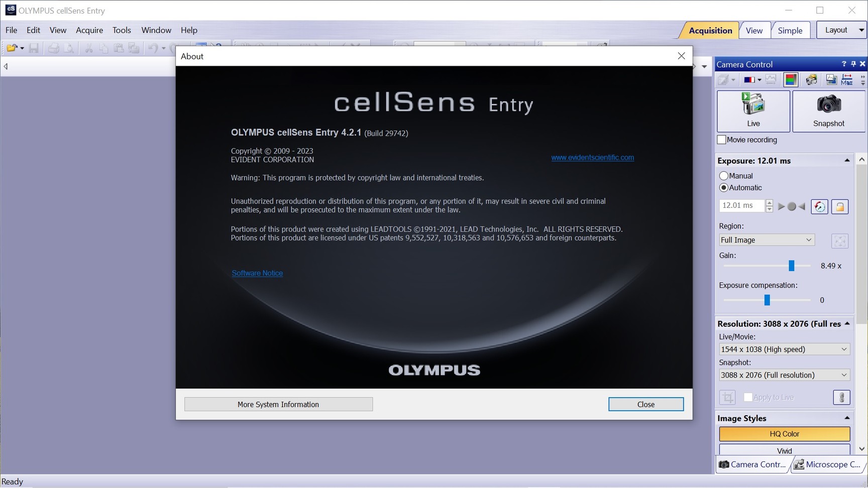Click the Max range icon in Camera Control
Screen dimensions: 868x488
[x=847, y=80]
